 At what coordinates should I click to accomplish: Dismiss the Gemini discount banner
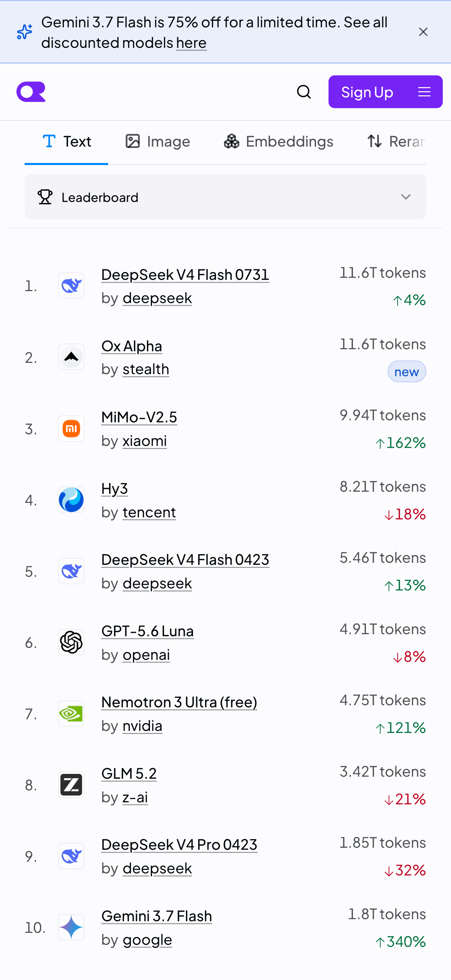423,32
